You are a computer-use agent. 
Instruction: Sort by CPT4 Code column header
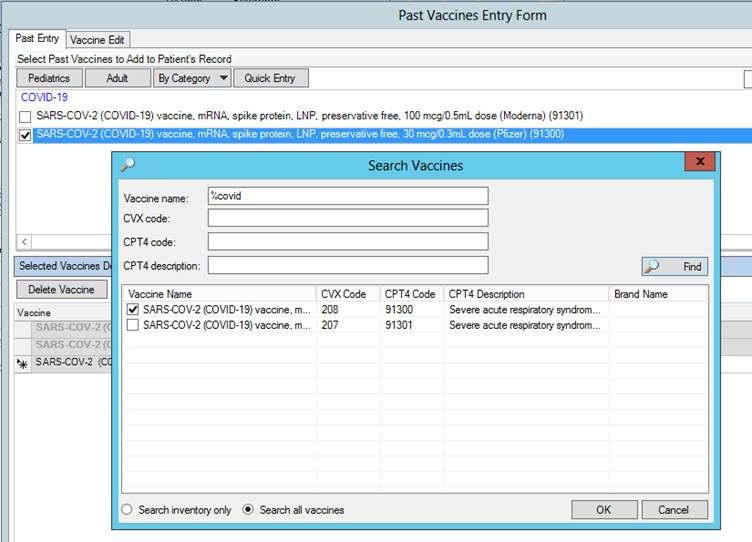[x=412, y=294]
